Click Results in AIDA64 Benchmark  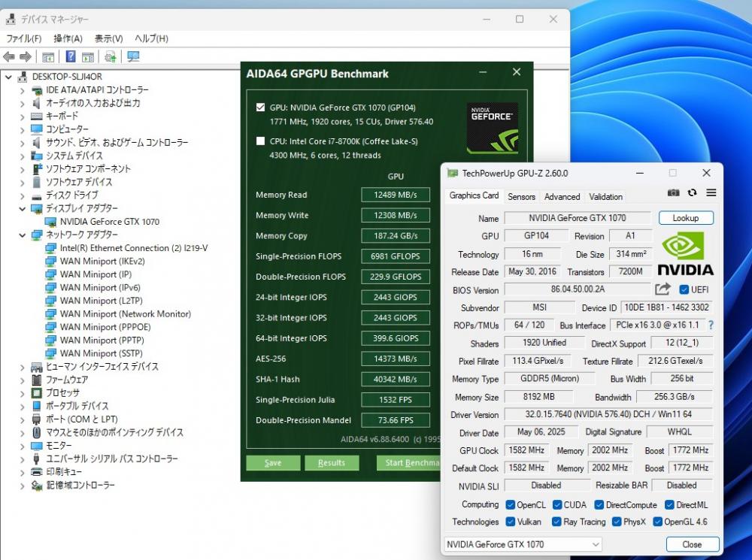332,463
